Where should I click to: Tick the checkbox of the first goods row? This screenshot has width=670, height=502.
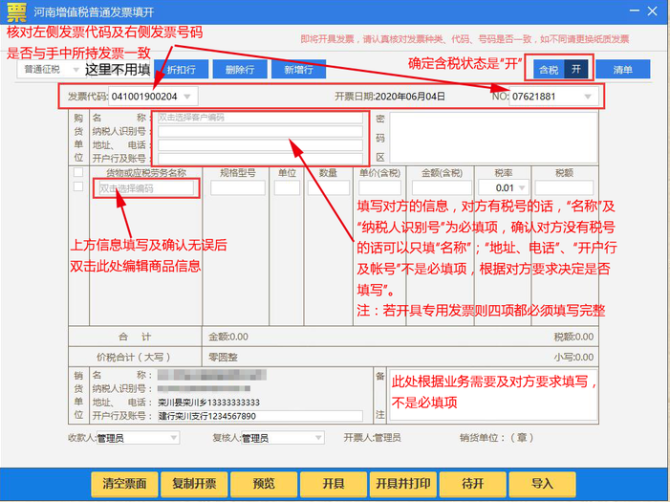point(78,187)
